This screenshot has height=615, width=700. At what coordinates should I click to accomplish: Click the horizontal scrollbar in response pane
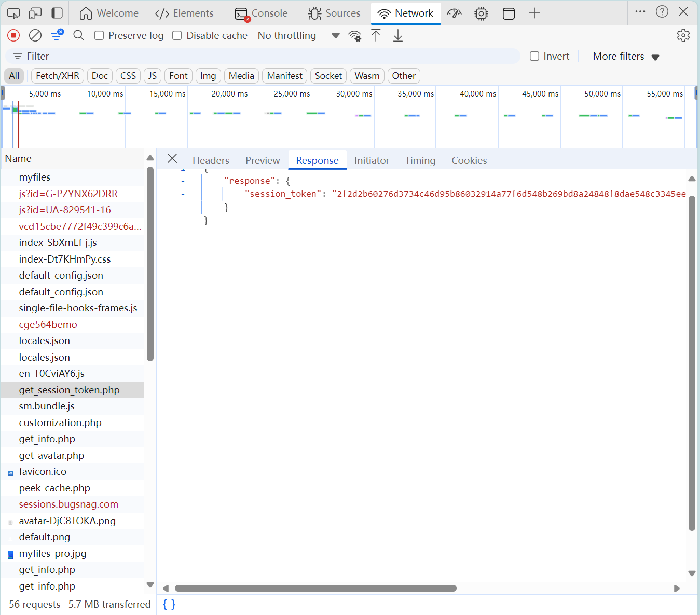tap(315, 588)
